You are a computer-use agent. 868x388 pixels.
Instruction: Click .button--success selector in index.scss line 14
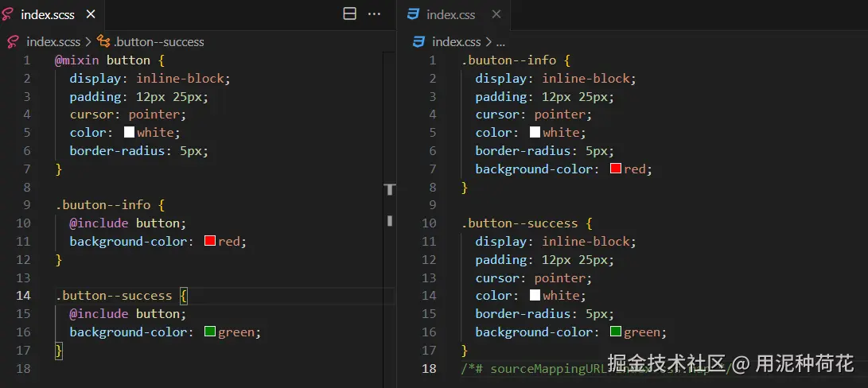pyautogui.click(x=114, y=296)
